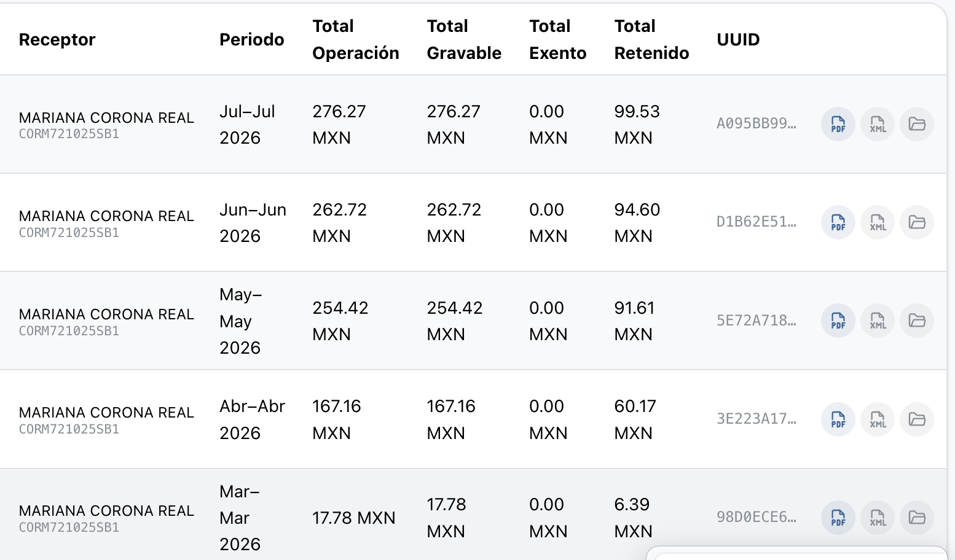The width and height of the screenshot is (955, 560).
Task: Download XML for Mar–Mar 2026 row
Action: (x=878, y=518)
